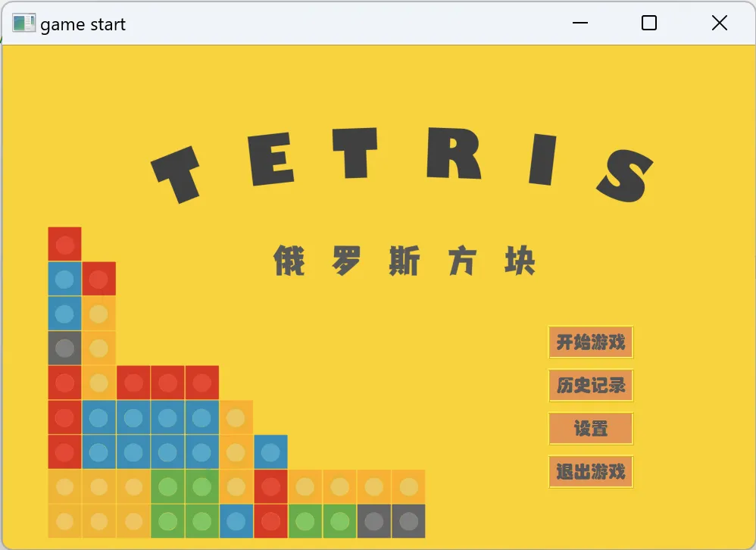The image size is (756, 550).
Task: Click the first letter T of TETRIS
Action: pos(177,173)
